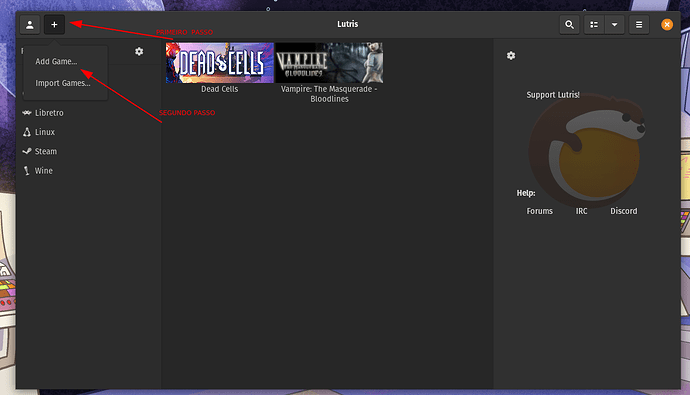This screenshot has height=395, width=690.
Task: Open right panel settings gear icon
Action: (511, 55)
